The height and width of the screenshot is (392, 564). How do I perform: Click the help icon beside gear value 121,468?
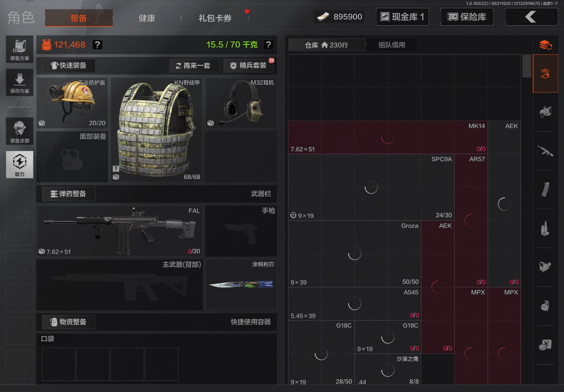click(x=97, y=45)
